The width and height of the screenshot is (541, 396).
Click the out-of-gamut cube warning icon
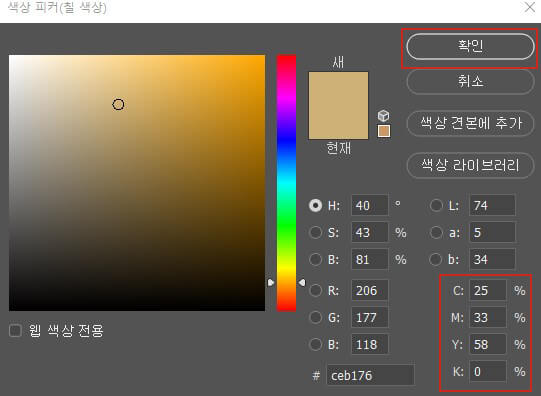(383, 116)
